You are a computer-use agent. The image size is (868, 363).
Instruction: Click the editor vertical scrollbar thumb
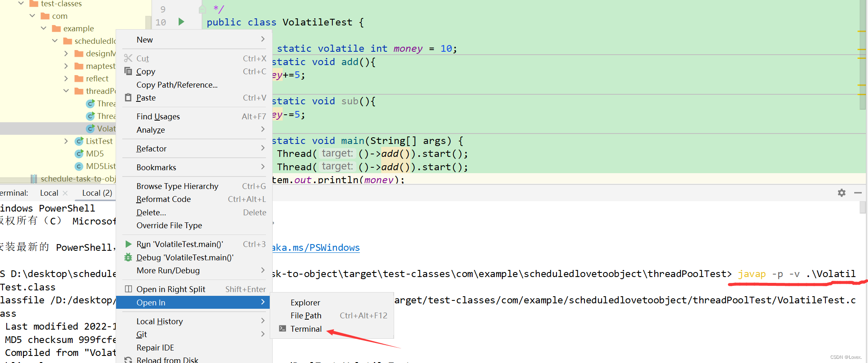[863, 54]
